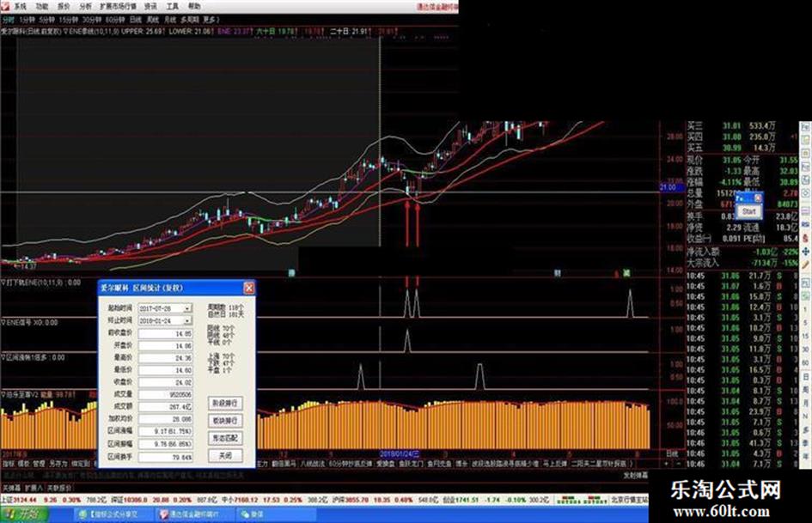Select the 翻倍黑马 indicator tab
Image resolution: width=812 pixels, height=523 pixels.
tap(284, 464)
